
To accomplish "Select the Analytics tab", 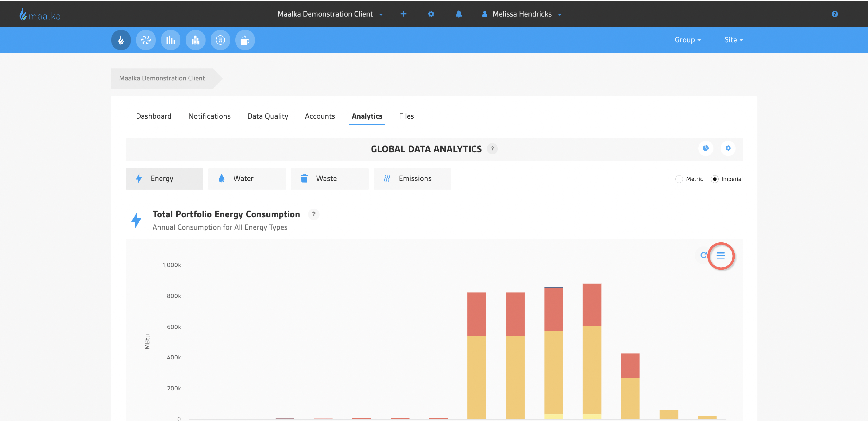I will (x=367, y=116).
